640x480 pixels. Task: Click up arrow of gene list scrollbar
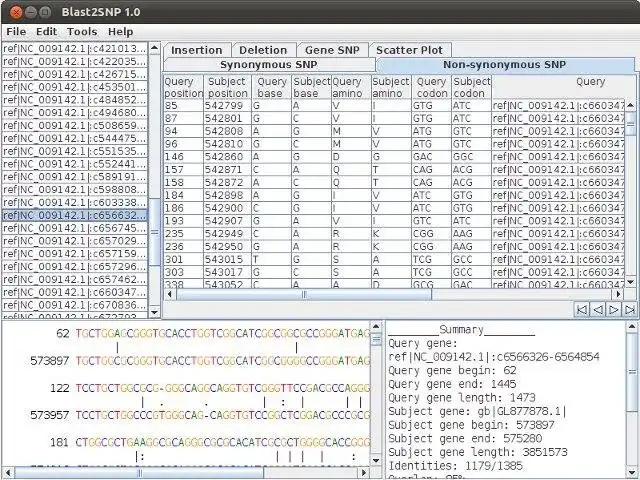pyautogui.click(x=154, y=48)
